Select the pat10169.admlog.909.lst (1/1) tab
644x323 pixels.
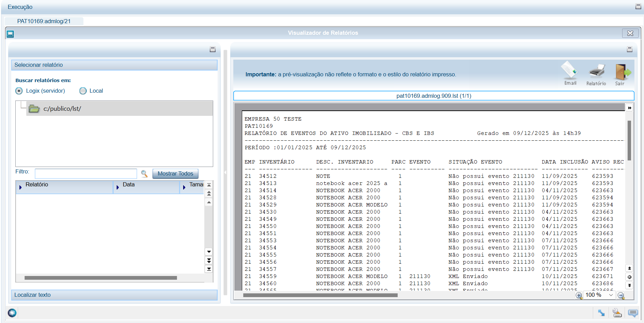pyautogui.click(x=434, y=96)
